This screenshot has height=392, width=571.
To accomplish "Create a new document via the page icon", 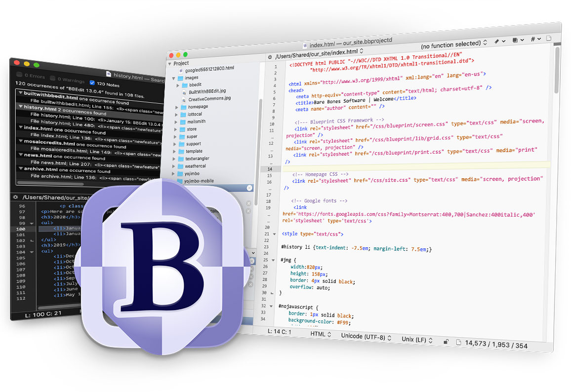I will point(549,39).
